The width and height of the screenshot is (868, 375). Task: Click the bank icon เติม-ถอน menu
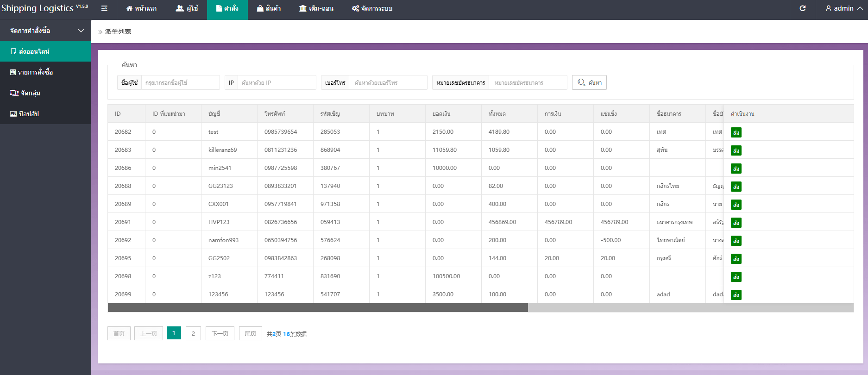tap(316, 8)
